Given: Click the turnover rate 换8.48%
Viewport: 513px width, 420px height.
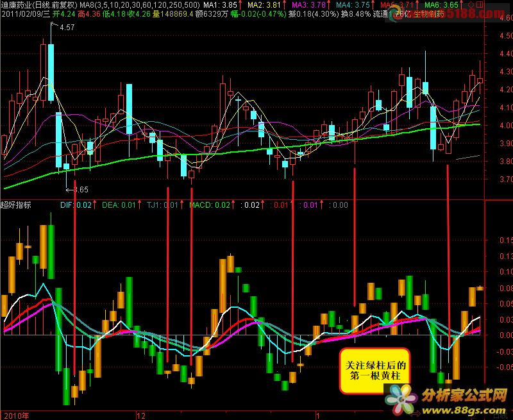Looking at the screenshot, I should (x=356, y=14).
